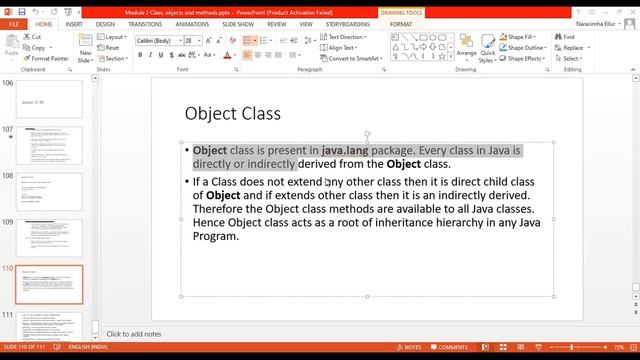Click the Cut command
Screen dimensions: 640x360
pos(32,37)
